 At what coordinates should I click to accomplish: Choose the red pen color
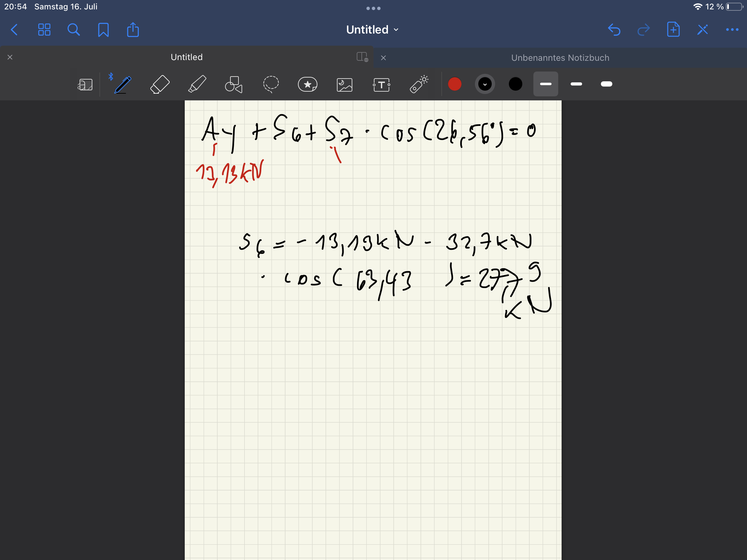[x=454, y=84]
